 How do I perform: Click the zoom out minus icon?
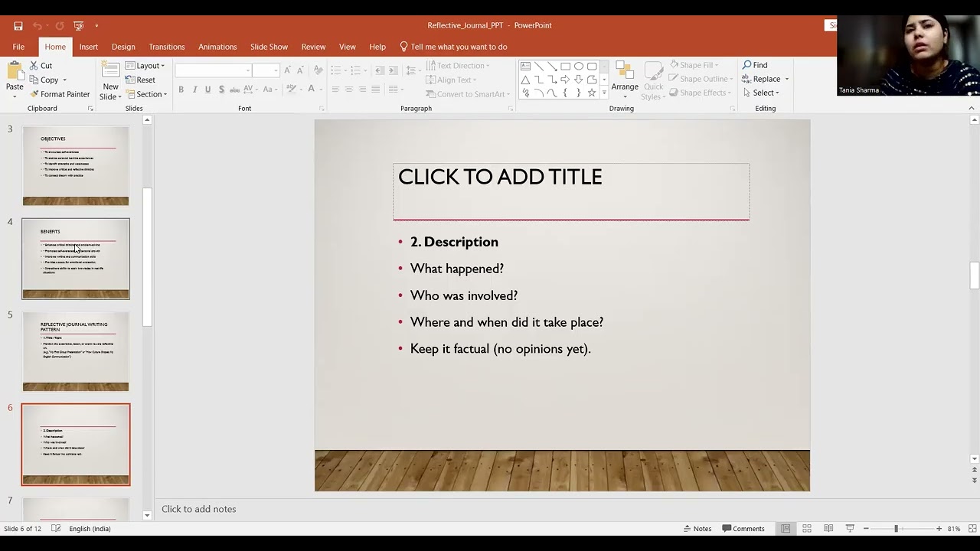point(866,529)
